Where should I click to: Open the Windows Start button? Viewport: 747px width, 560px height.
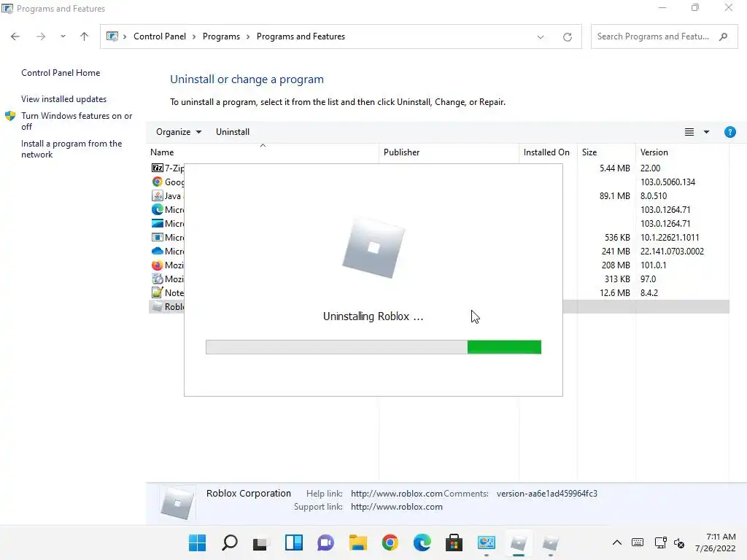click(x=197, y=542)
